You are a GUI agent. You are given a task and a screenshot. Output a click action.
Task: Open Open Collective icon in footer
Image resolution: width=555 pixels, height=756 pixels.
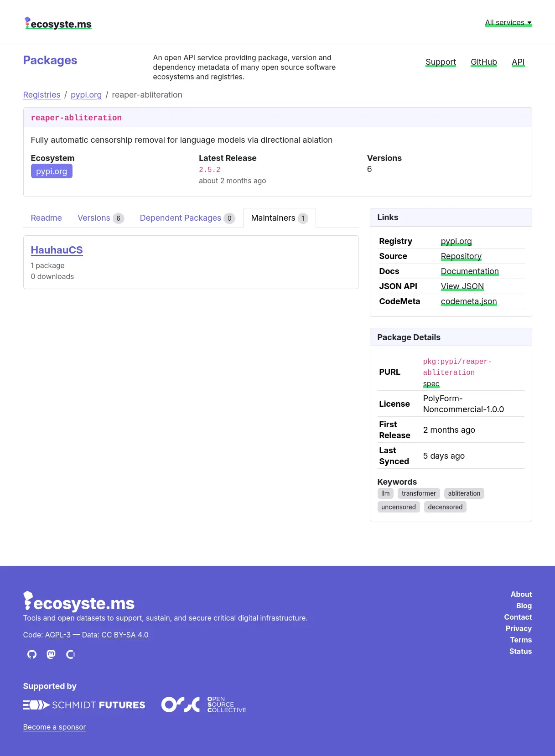pyautogui.click(x=71, y=654)
